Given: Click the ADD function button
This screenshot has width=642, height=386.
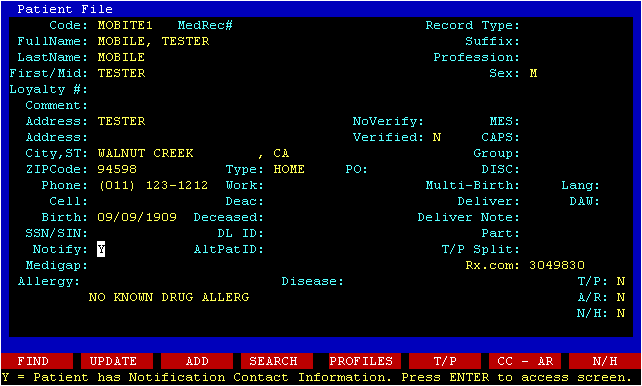Looking at the screenshot, I should pos(197,361).
